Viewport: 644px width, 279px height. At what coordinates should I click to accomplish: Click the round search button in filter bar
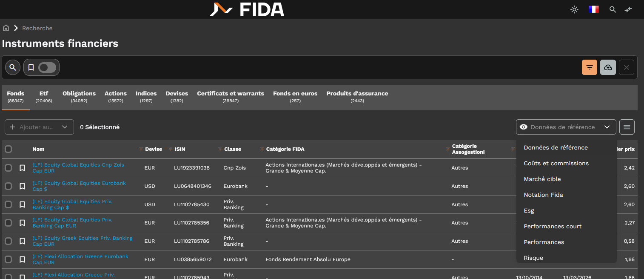pos(13,67)
